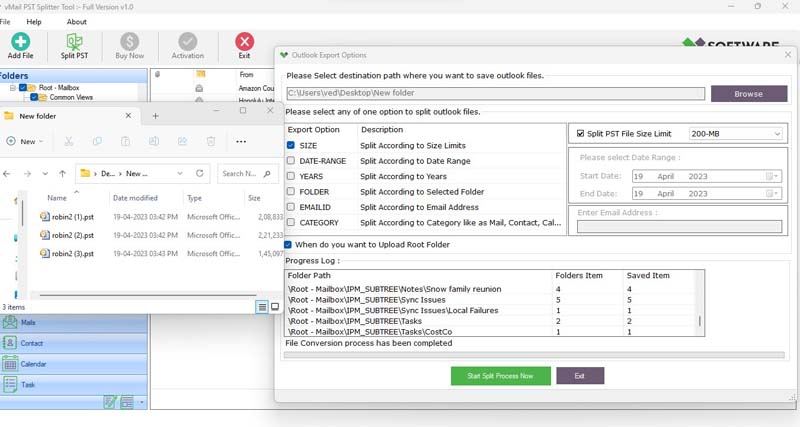Click the Share icon in Explorer toolbar
800x427 pixels.
click(x=182, y=141)
